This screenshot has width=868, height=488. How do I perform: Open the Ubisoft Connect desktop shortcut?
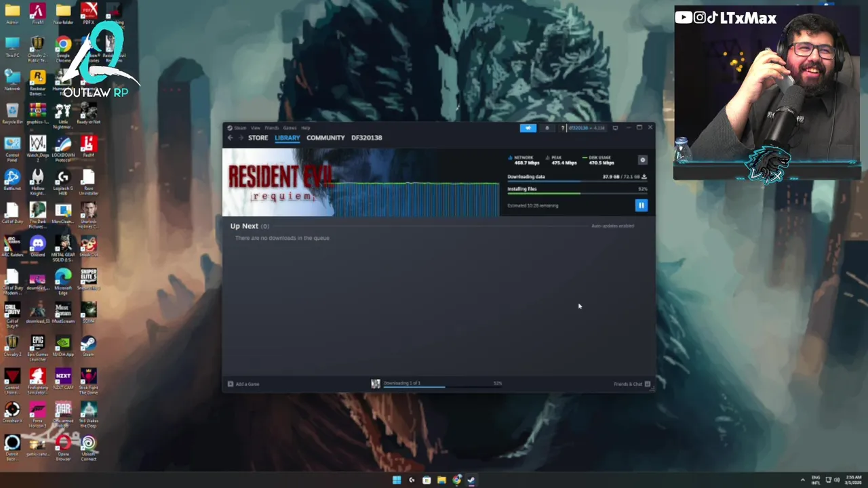[88, 448]
